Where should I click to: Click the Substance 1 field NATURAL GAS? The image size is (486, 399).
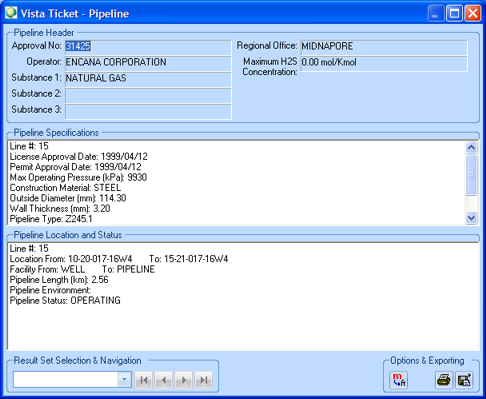(x=148, y=79)
